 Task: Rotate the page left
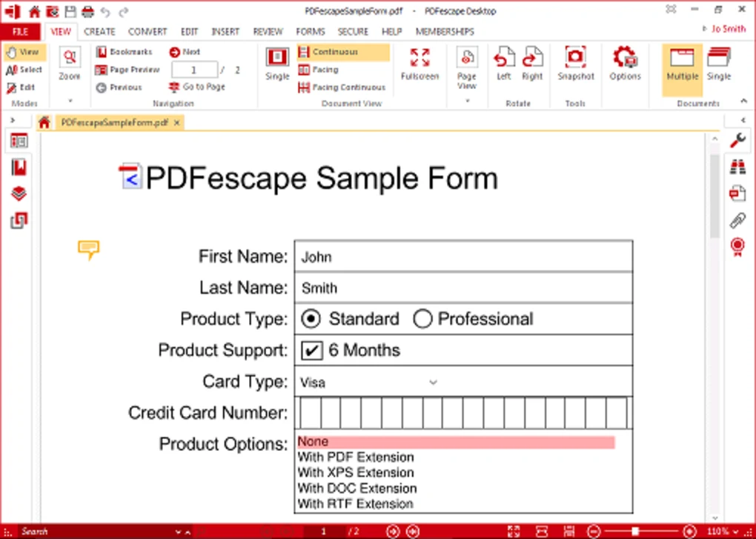click(503, 65)
